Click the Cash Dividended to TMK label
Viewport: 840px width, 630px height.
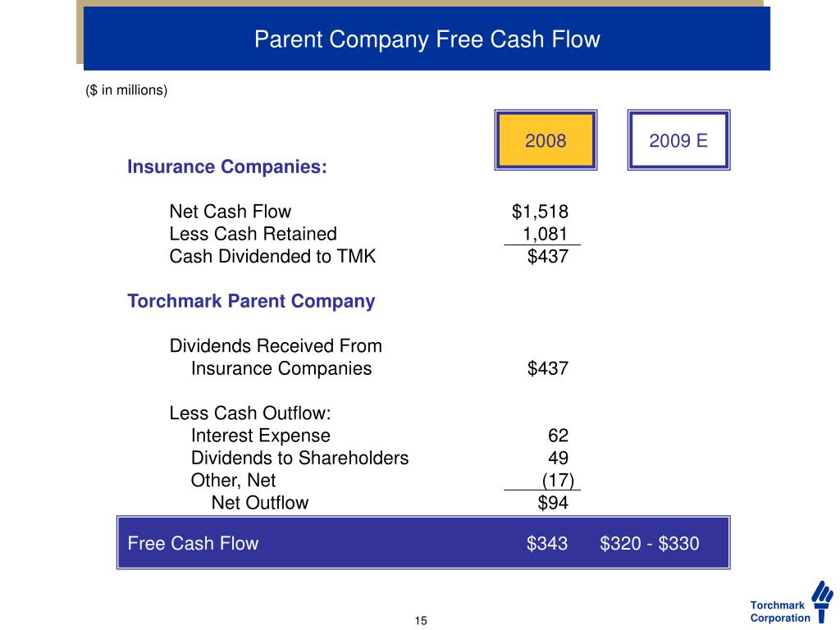[x=272, y=257]
